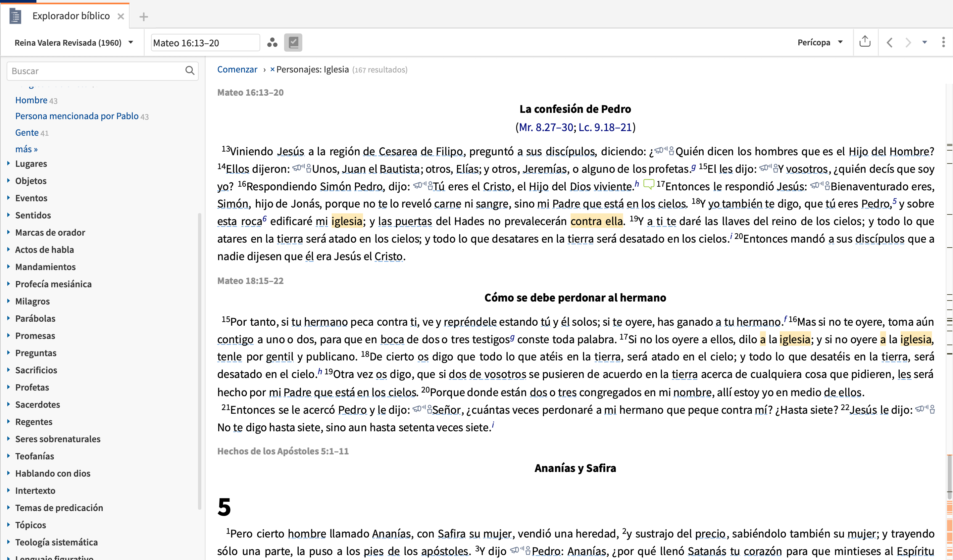
Task: Click the sidebar facet scrollbar
Action: pyautogui.click(x=199, y=361)
